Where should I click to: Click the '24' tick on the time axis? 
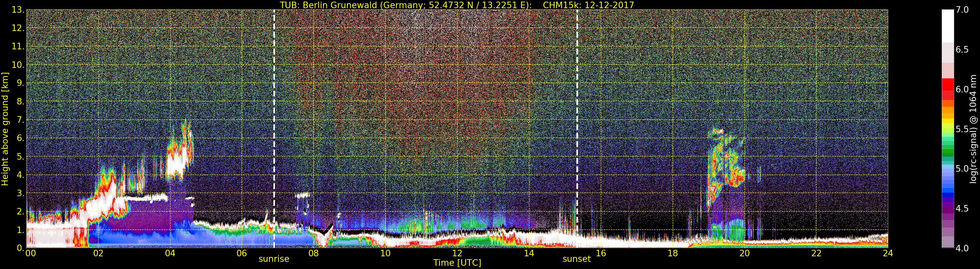(888, 253)
